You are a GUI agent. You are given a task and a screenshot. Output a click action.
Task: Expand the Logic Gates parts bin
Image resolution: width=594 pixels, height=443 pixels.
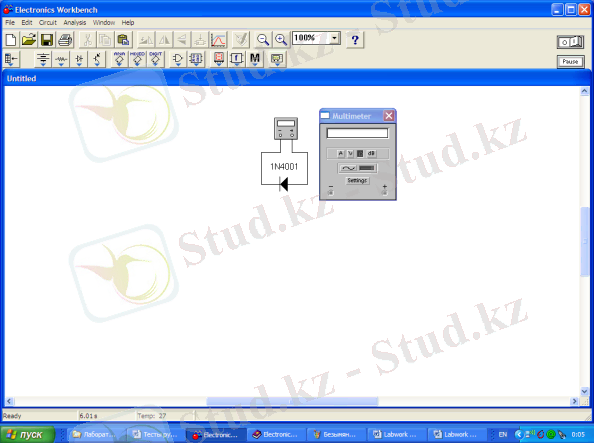(x=178, y=59)
